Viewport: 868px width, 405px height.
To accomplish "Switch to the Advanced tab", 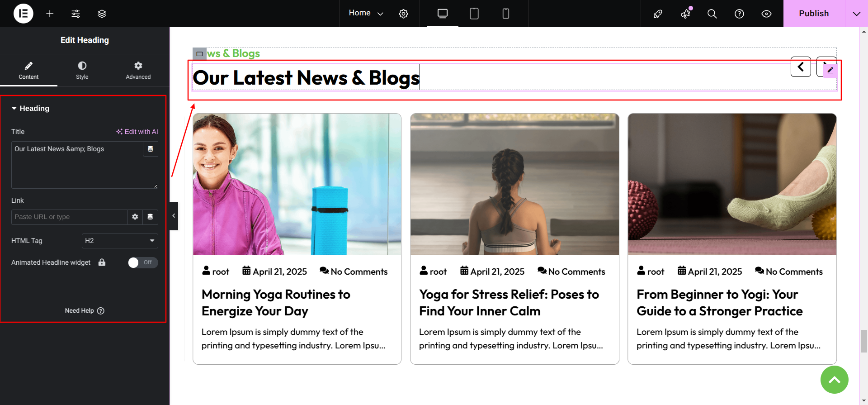I will pos(138,70).
